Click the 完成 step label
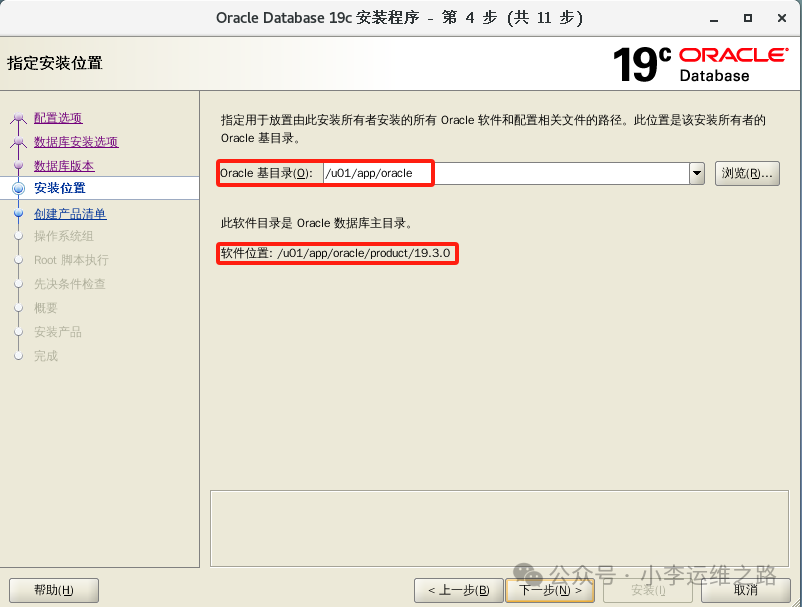The image size is (802, 607). (x=46, y=356)
